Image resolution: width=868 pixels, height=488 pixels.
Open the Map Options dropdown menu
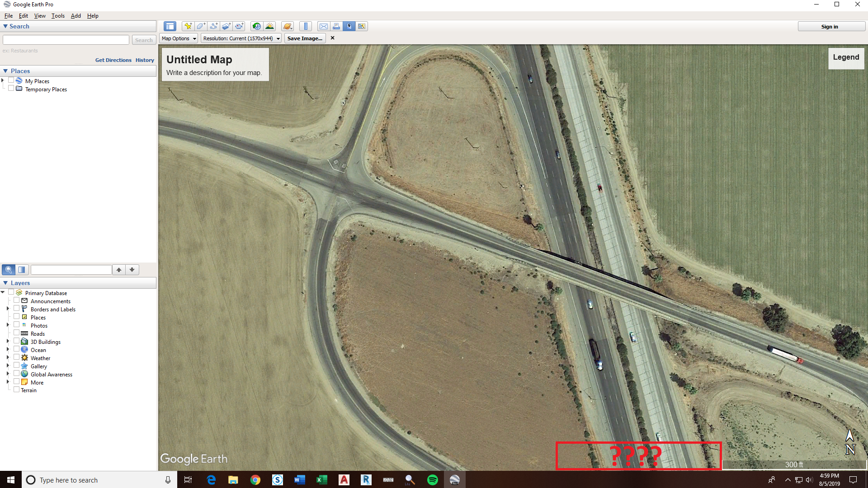click(x=178, y=38)
